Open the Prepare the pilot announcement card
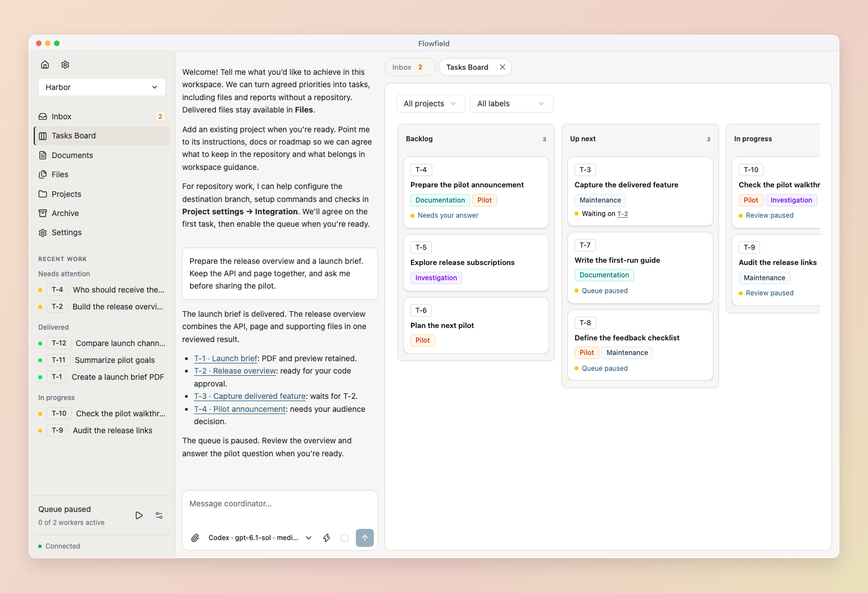The image size is (868, 593). tap(476, 192)
